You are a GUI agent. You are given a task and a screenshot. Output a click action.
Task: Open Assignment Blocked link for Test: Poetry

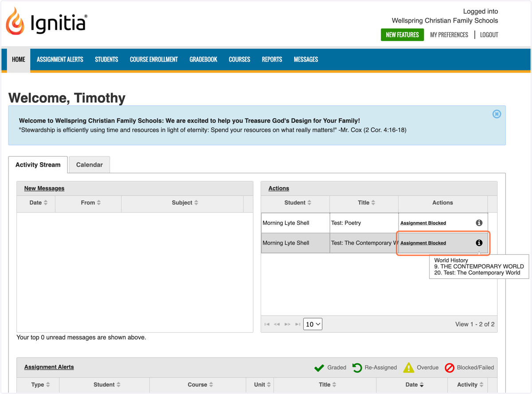point(423,223)
